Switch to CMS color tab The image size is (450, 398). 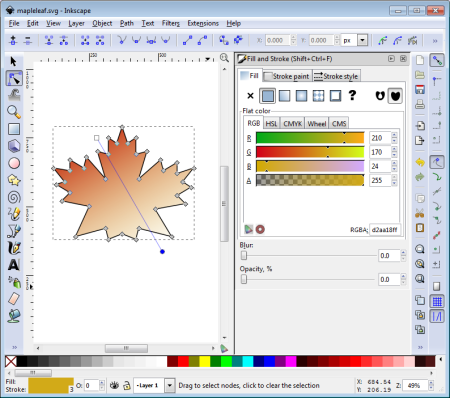pyautogui.click(x=339, y=124)
